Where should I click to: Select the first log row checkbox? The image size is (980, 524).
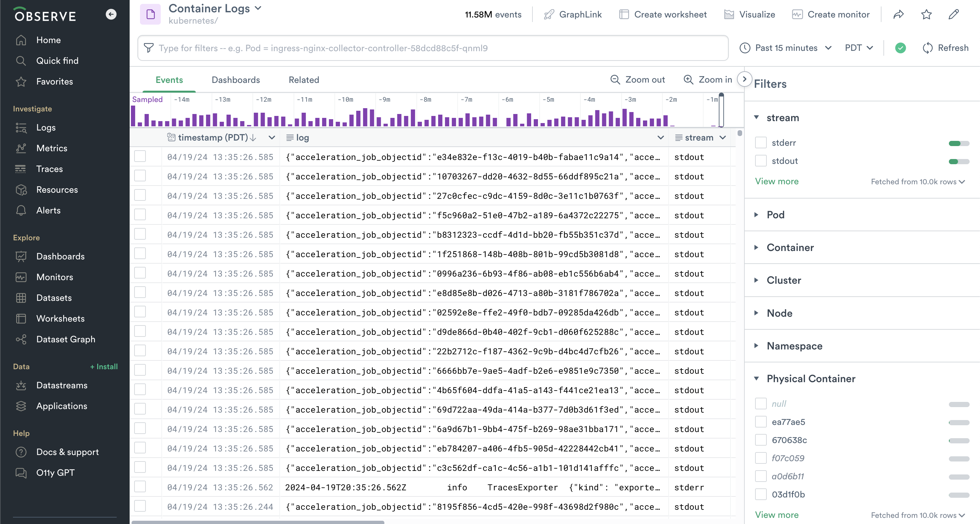(x=140, y=156)
